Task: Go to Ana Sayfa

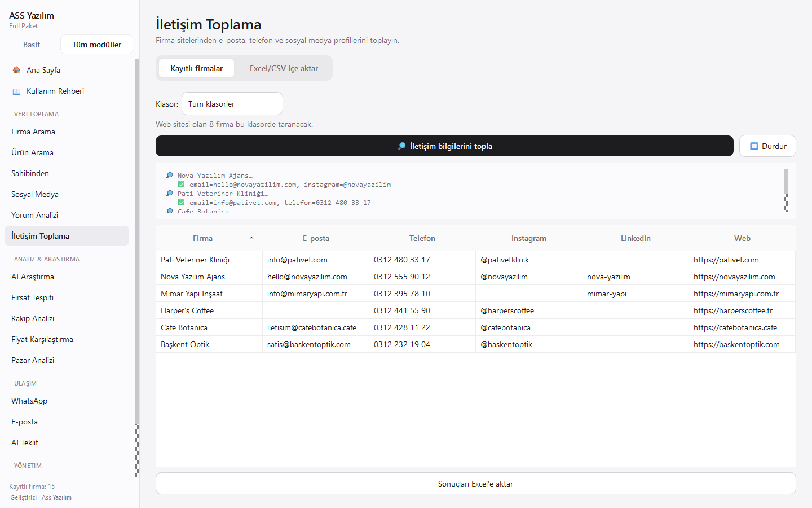Action: [x=67, y=70]
